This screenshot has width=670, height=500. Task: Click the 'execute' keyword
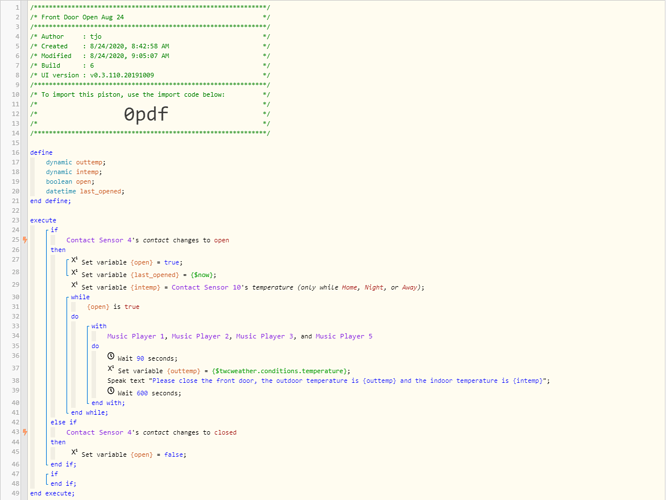click(43, 221)
